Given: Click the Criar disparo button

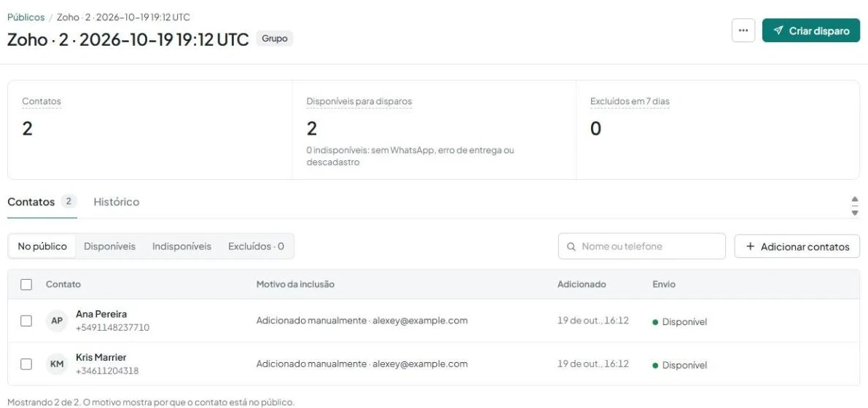Looking at the screenshot, I should 811,31.
